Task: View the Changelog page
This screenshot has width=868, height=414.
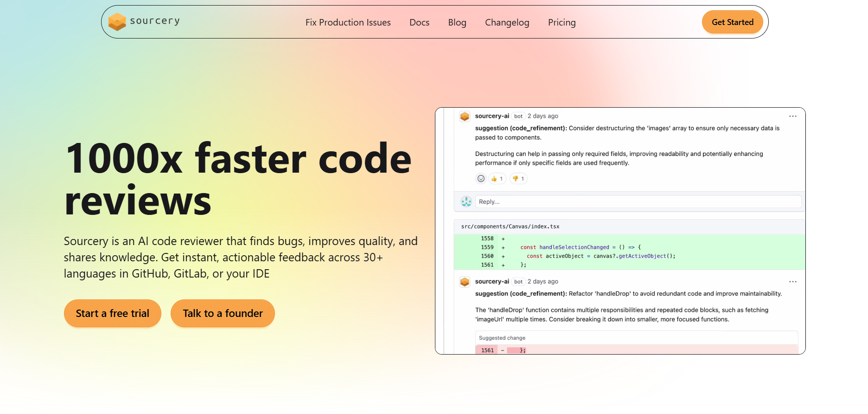Action: pos(507,22)
